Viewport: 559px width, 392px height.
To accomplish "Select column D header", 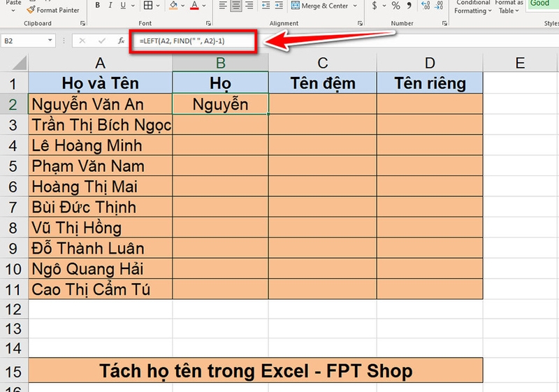I will coord(430,63).
